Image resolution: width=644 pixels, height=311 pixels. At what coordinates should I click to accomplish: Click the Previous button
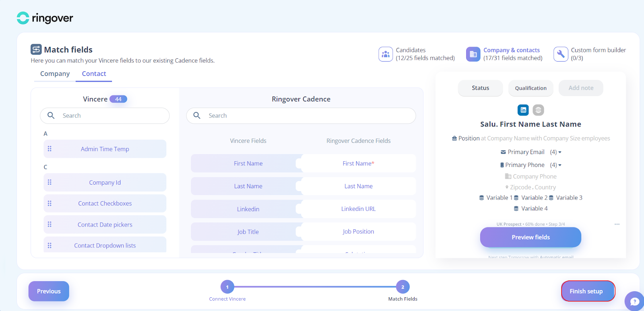click(x=49, y=291)
